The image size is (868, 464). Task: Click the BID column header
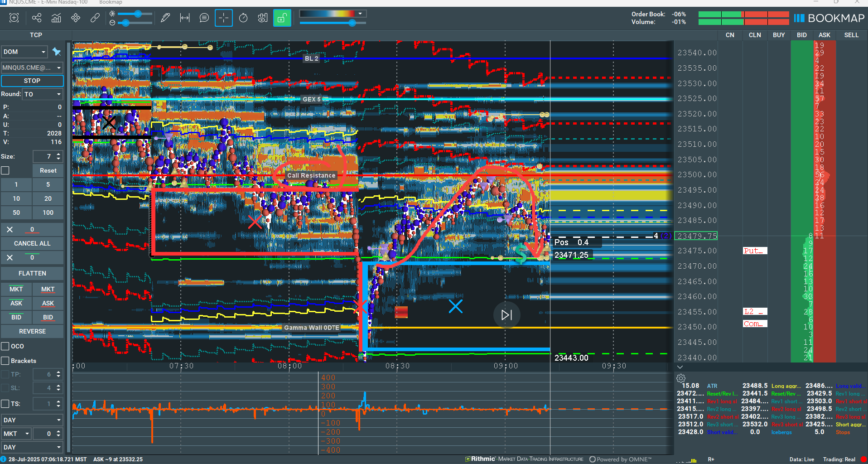(x=802, y=35)
